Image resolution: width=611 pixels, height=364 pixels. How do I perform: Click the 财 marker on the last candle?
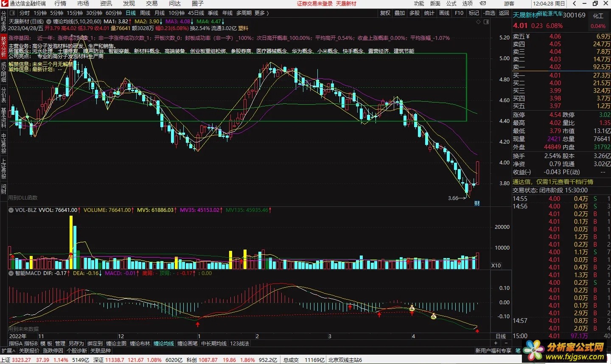pos(477,203)
